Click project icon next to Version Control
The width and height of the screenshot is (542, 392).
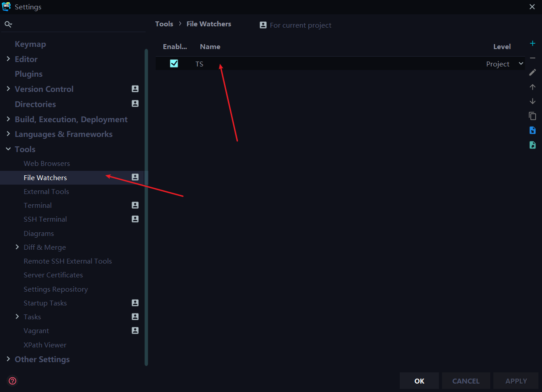coord(135,89)
